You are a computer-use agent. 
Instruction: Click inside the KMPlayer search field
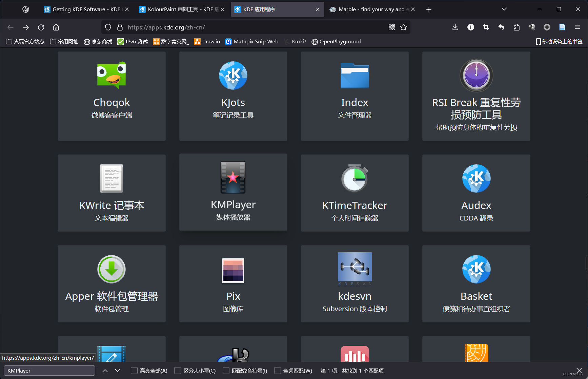[x=49, y=370]
